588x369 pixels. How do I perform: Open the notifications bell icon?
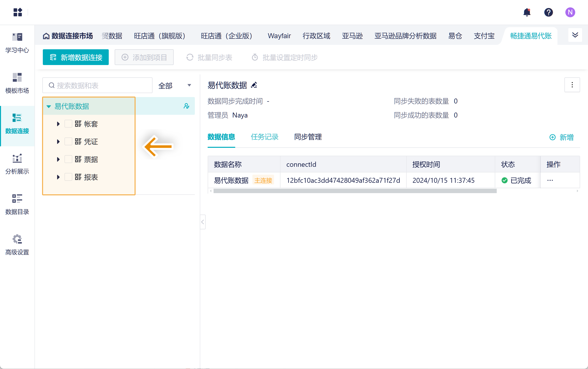[x=527, y=12]
